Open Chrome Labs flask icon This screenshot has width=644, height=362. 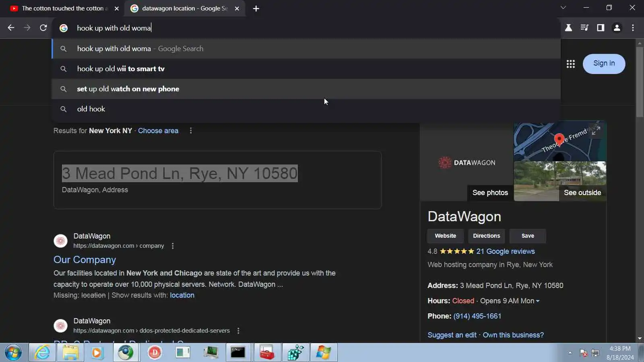point(568,28)
